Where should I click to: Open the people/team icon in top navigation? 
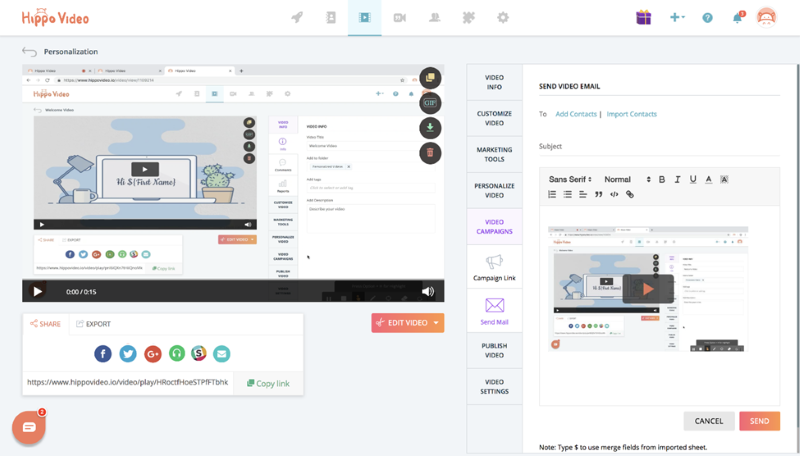[434, 17]
